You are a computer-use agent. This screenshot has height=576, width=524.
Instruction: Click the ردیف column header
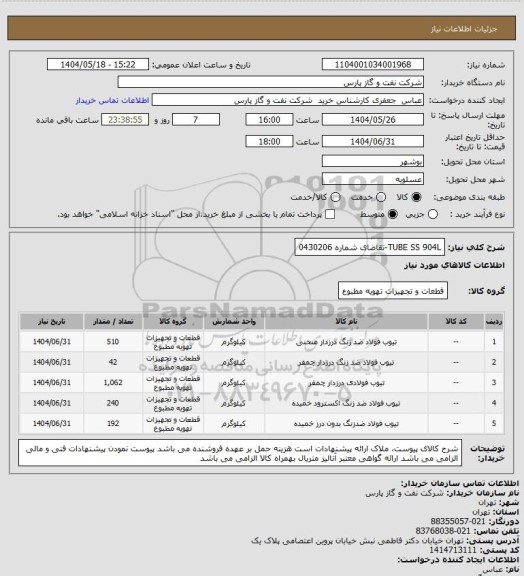494,321
